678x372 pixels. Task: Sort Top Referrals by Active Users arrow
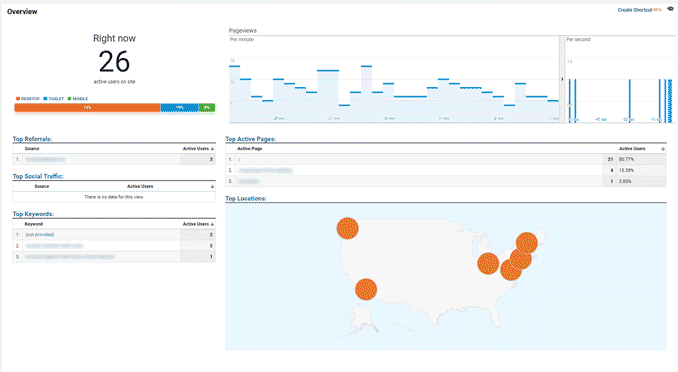click(212, 148)
